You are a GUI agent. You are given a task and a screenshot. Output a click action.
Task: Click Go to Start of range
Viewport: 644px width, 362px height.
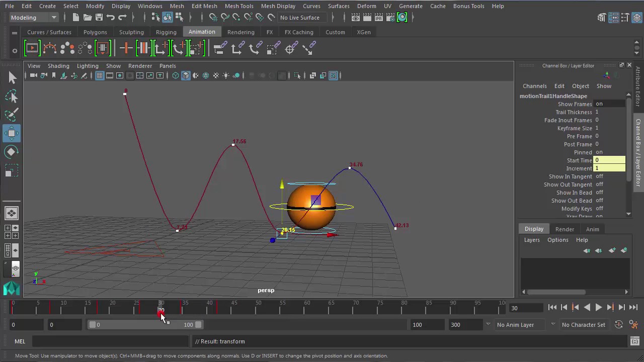(x=552, y=307)
